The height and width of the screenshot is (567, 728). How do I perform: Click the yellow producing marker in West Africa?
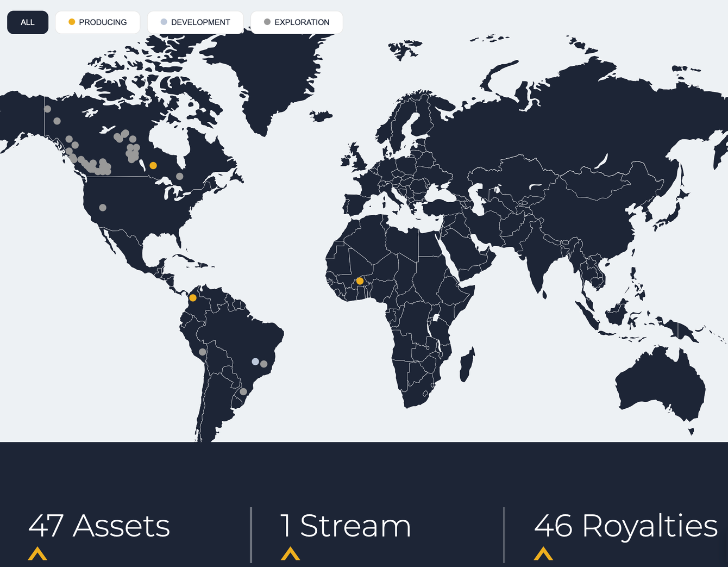(360, 281)
